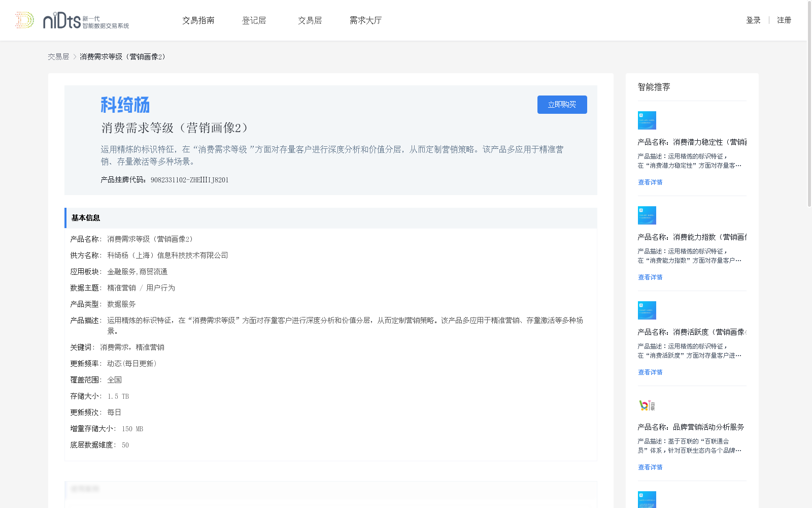812x508 pixels.
Task: Open the 登记层 menu
Action: click(254, 20)
